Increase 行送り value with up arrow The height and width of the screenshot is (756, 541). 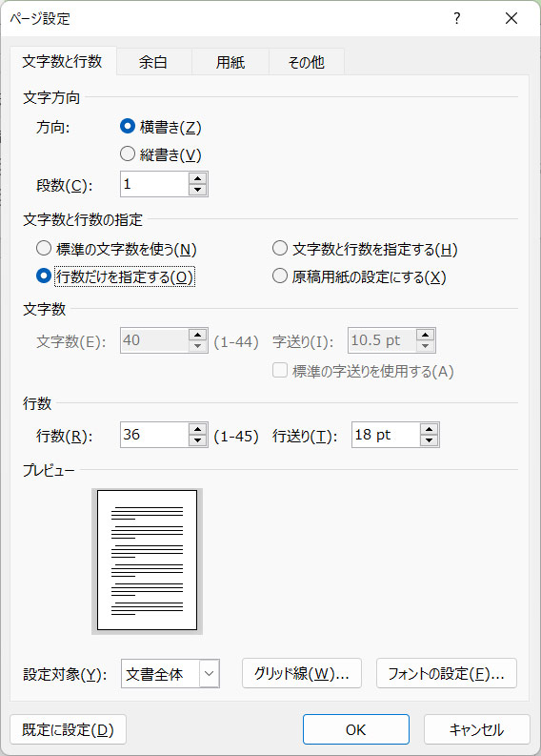pyautogui.click(x=429, y=429)
